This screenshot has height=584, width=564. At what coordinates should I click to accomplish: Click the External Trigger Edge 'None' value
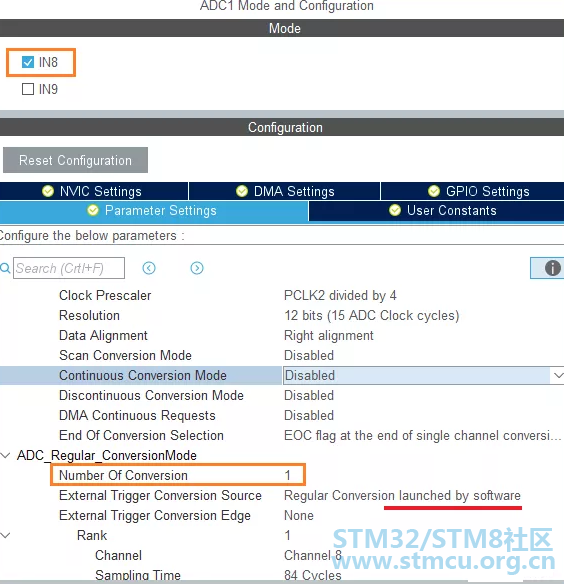pos(299,515)
